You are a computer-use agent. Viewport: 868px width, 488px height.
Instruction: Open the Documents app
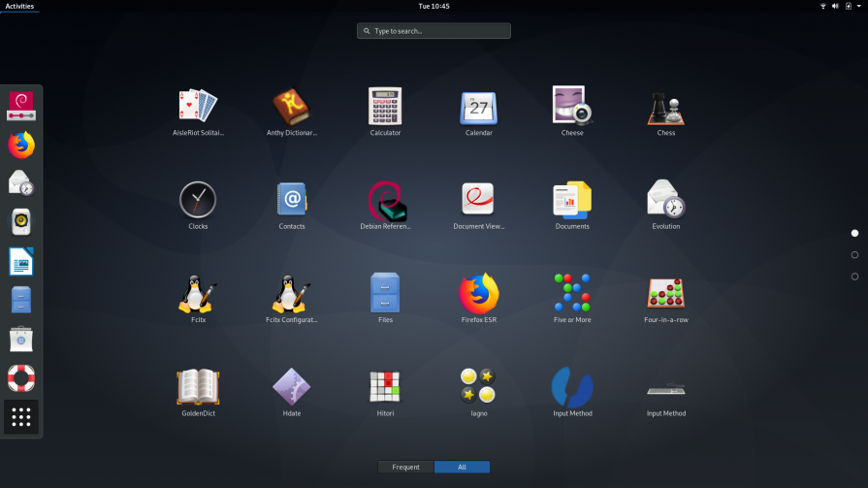tap(572, 205)
